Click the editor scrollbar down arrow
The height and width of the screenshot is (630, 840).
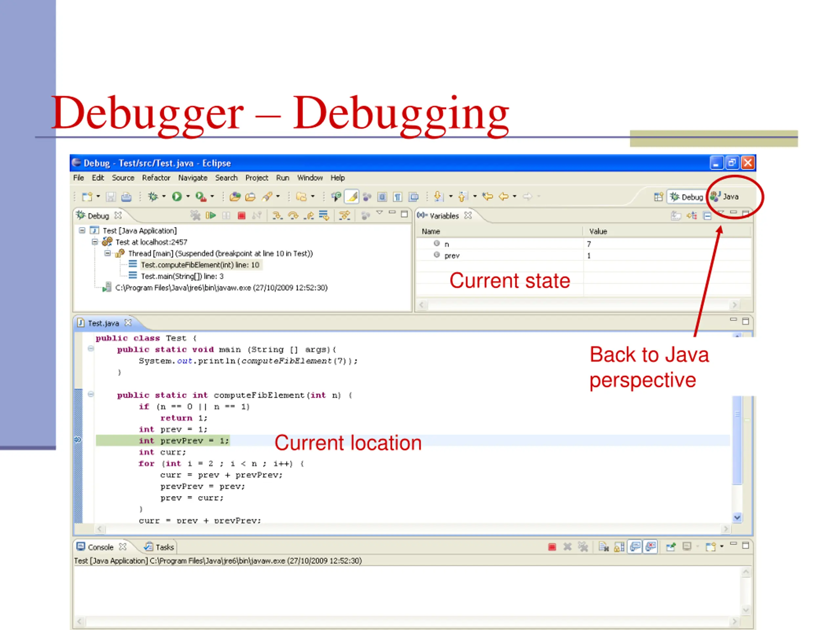tap(737, 517)
